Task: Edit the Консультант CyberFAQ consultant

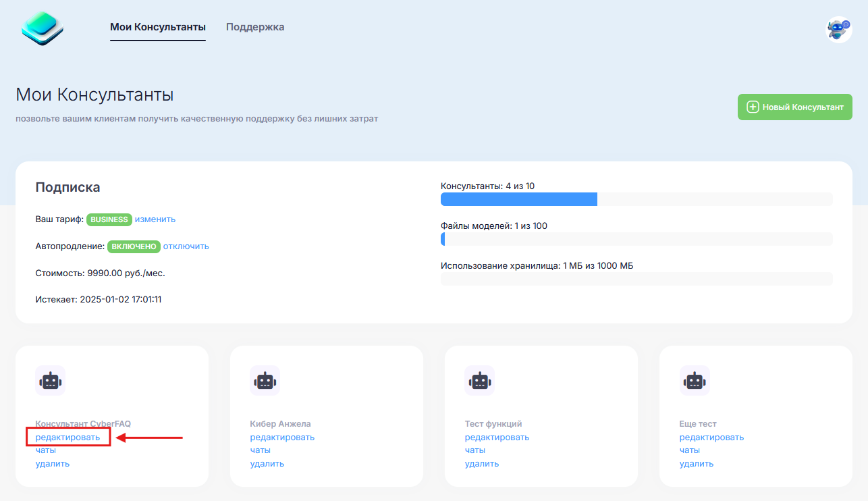Action: [67, 437]
